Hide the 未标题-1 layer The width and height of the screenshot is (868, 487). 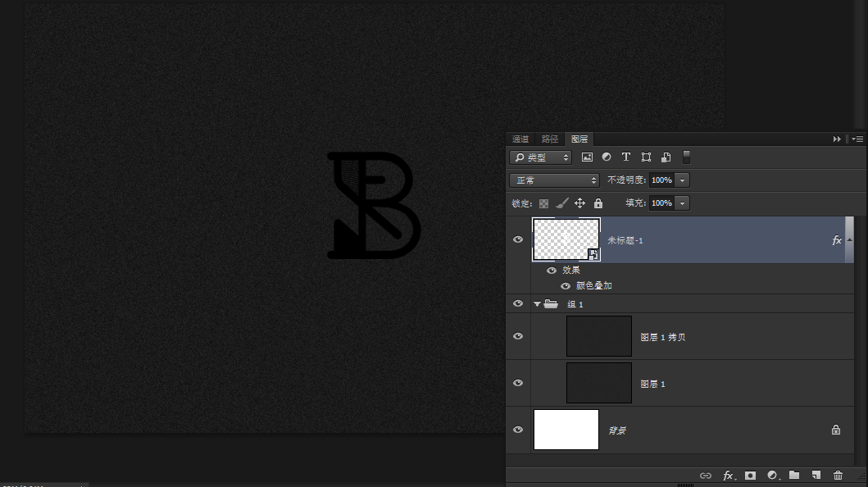click(517, 239)
